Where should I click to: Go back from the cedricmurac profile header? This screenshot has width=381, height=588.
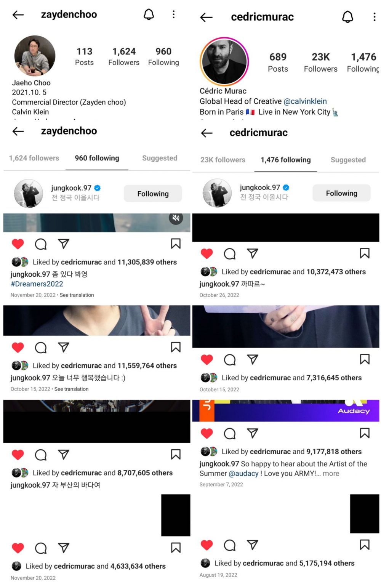(206, 17)
